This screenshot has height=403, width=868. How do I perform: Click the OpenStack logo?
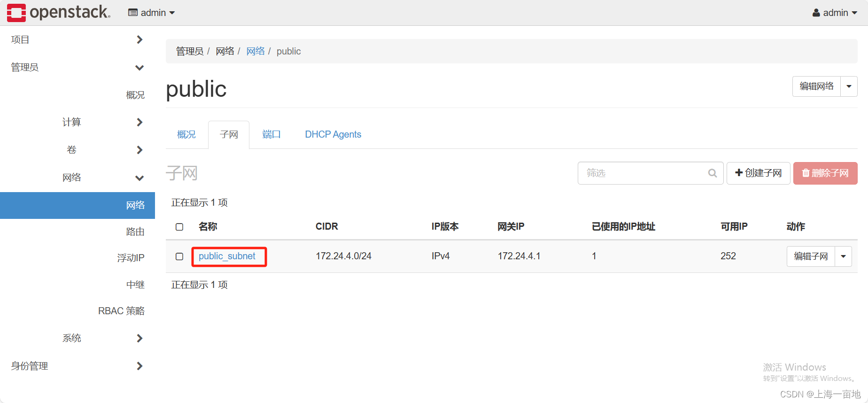[x=59, y=13]
